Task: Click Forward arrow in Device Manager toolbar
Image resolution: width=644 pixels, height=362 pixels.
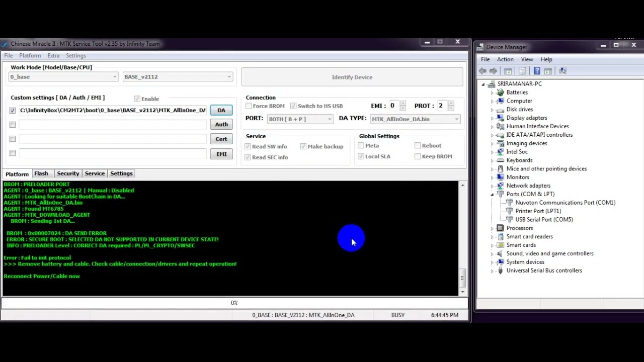Action: (493, 71)
